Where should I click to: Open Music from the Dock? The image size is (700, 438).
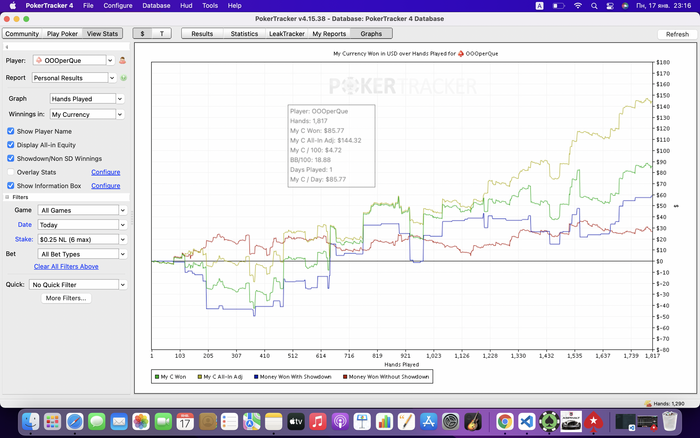coord(317,421)
